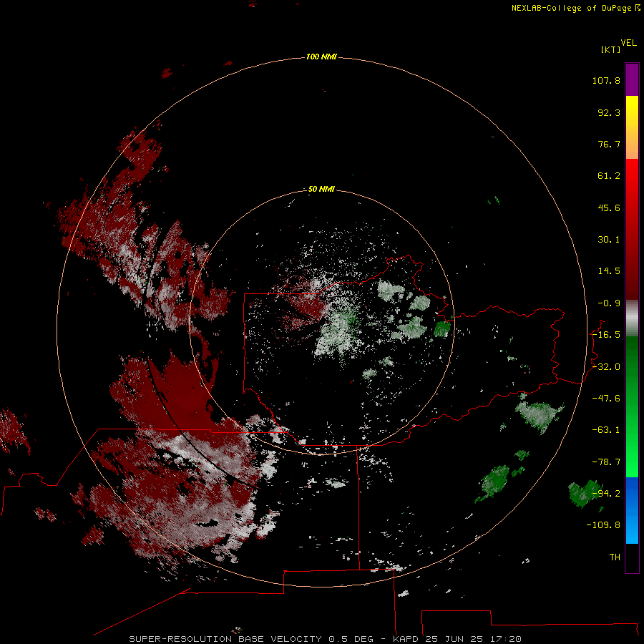Click the 45.6 legend value

pos(609,208)
